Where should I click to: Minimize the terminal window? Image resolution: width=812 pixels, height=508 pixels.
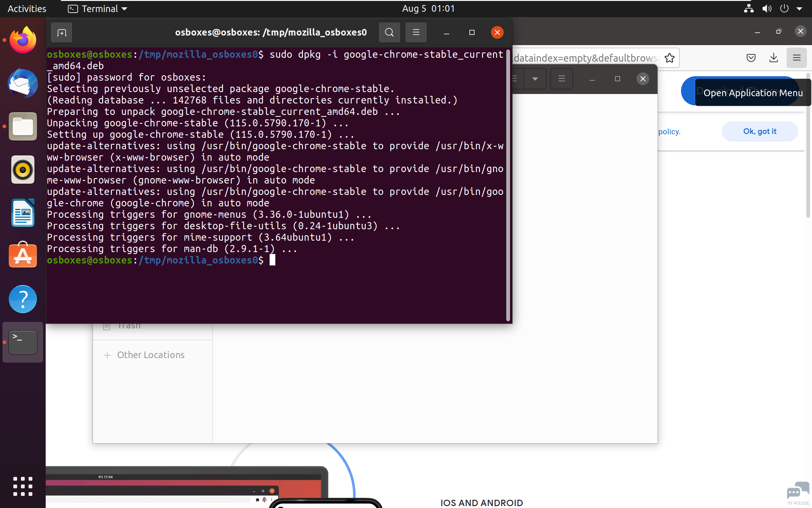(x=446, y=33)
